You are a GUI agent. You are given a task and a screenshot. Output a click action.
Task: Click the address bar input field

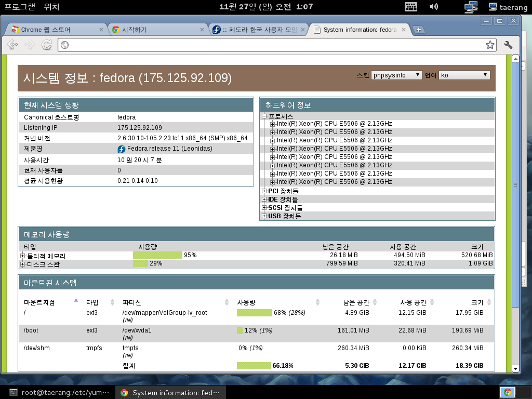276,45
